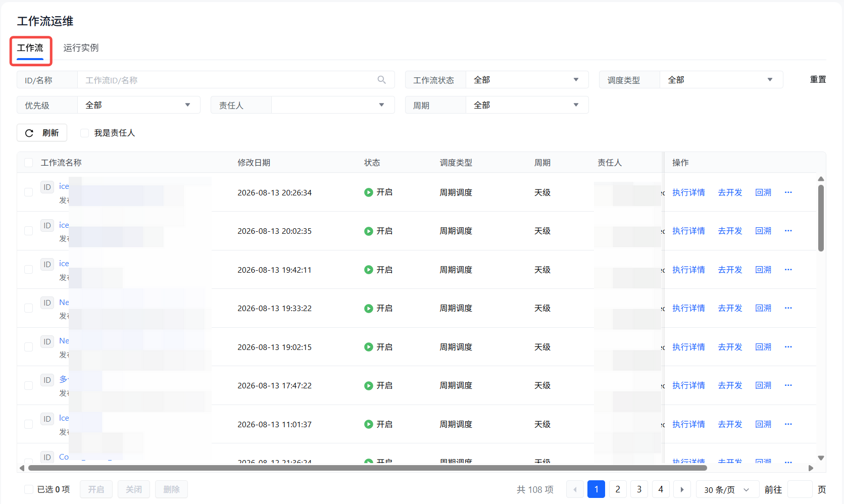Switch to the 运行实例 tab
The image size is (844, 504).
(81, 48)
